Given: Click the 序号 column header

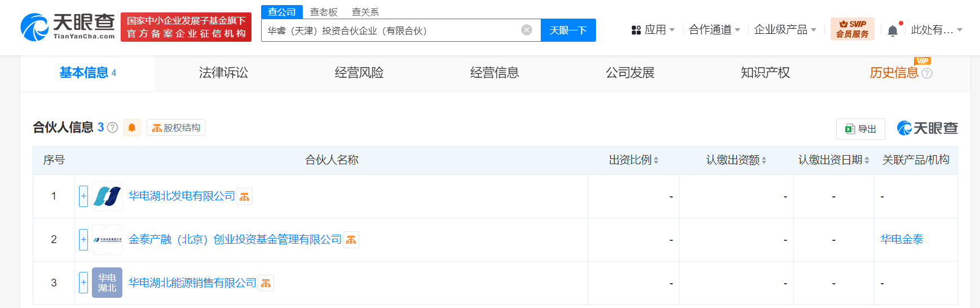Looking at the screenshot, I should coord(54,160).
